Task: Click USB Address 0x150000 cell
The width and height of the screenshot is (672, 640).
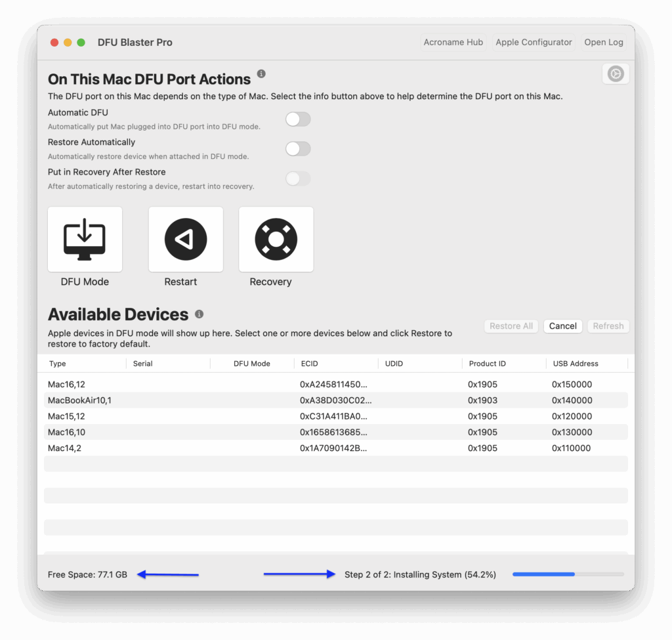Action: tap(572, 385)
